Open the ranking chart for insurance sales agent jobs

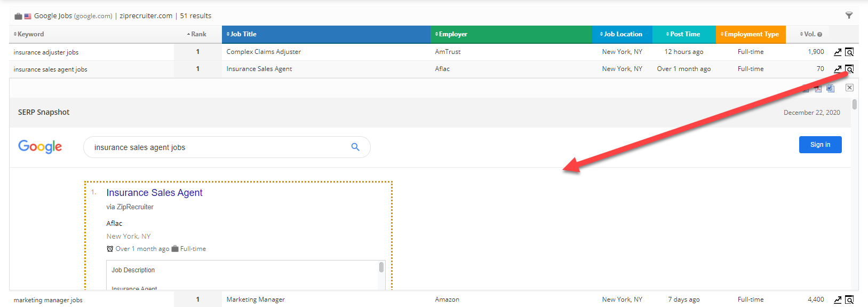(838, 69)
